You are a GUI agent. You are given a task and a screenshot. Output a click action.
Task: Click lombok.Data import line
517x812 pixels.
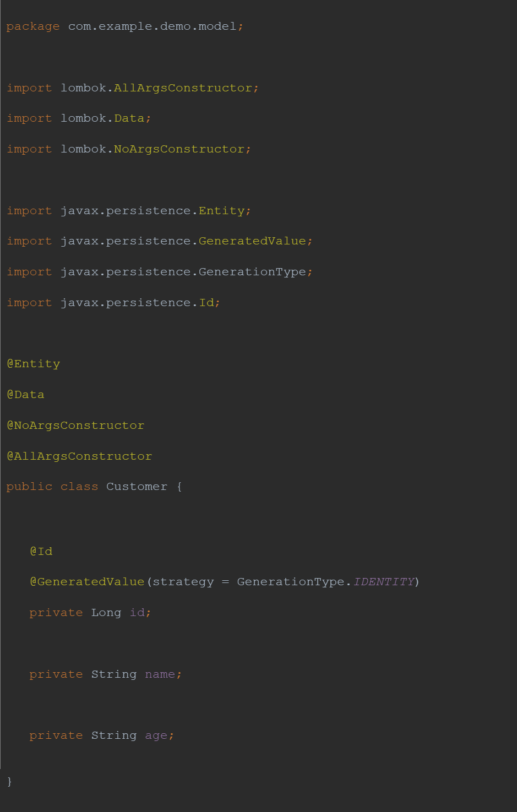click(79, 118)
